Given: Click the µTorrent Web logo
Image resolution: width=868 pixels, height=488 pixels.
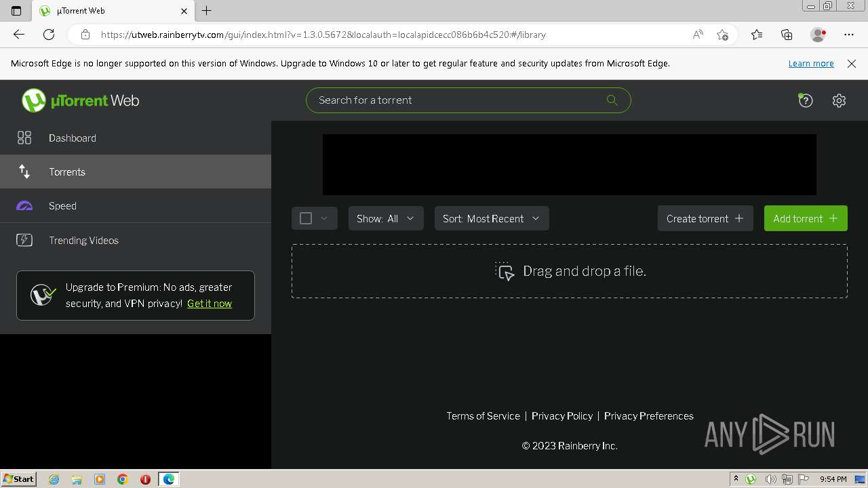Looking at the screenshot, I should point(80,100).
